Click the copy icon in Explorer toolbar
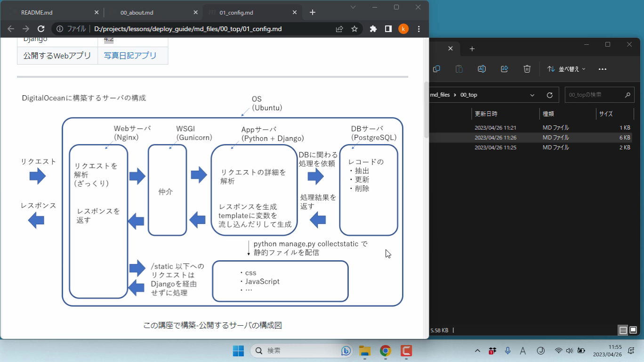 (436, 69)
